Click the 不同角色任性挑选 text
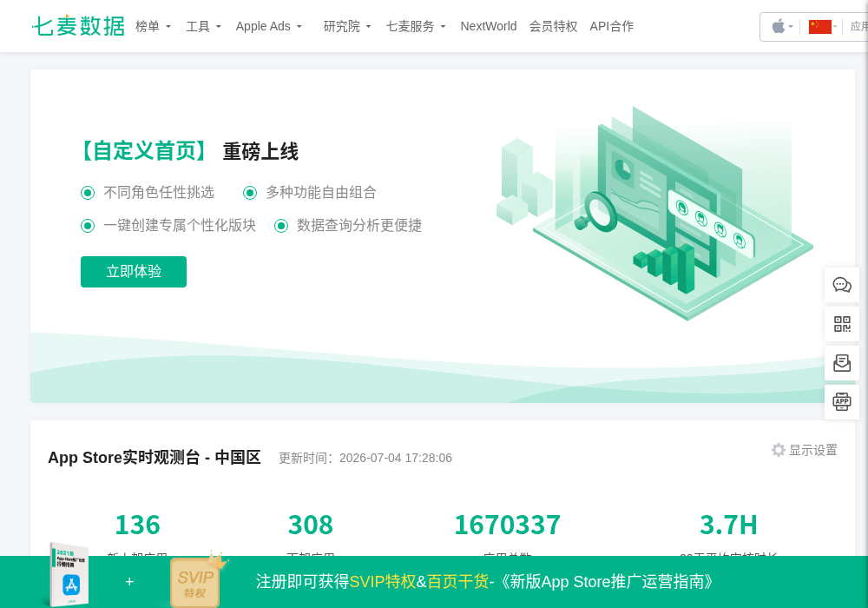This screenshot has width=868, height=608. (x=158, y=192)
